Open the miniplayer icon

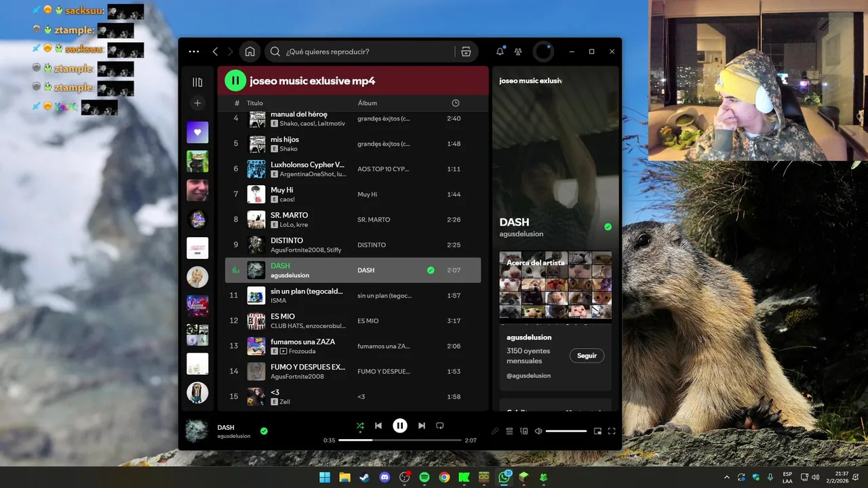point(597,431)
